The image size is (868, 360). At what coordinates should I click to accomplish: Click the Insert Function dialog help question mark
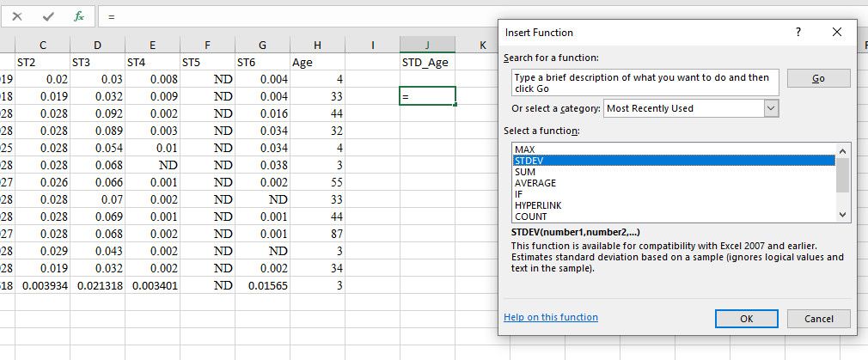tap(798, 32)
